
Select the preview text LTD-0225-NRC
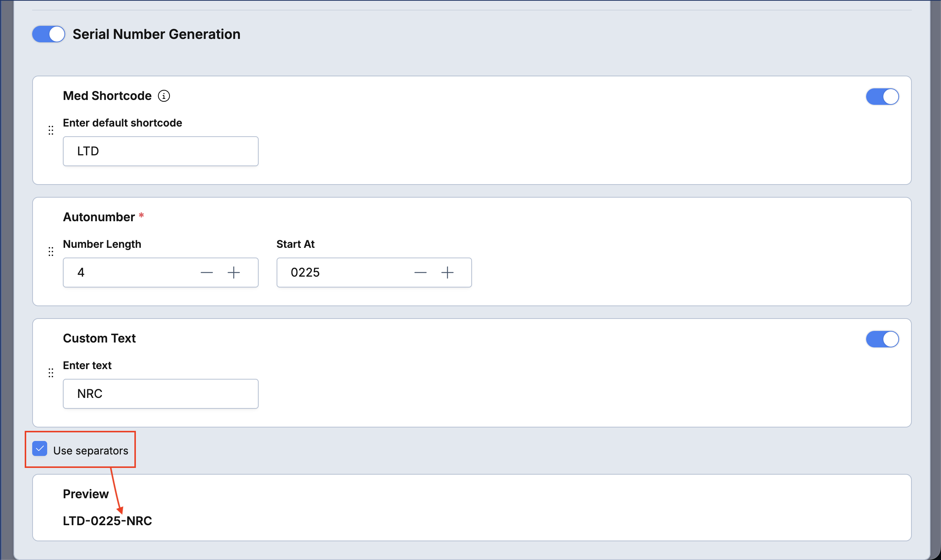pyautogui.click(x=107, y=521)
